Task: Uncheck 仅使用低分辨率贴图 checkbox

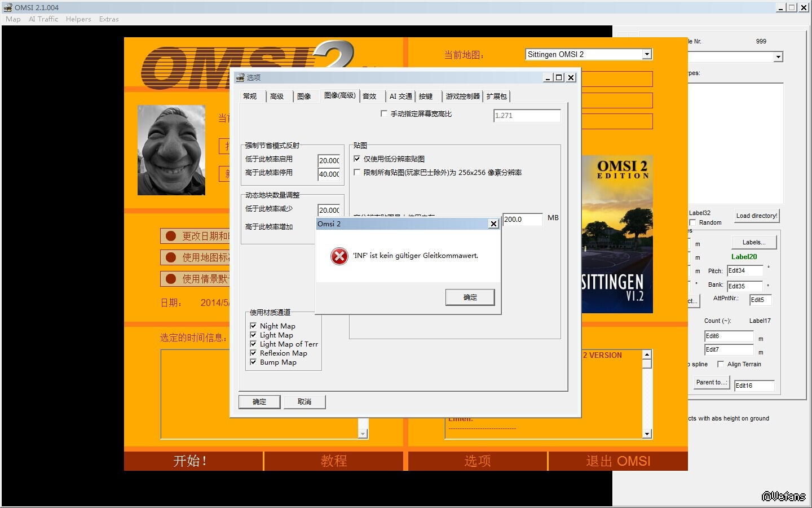Action: [x=357, y=159]
